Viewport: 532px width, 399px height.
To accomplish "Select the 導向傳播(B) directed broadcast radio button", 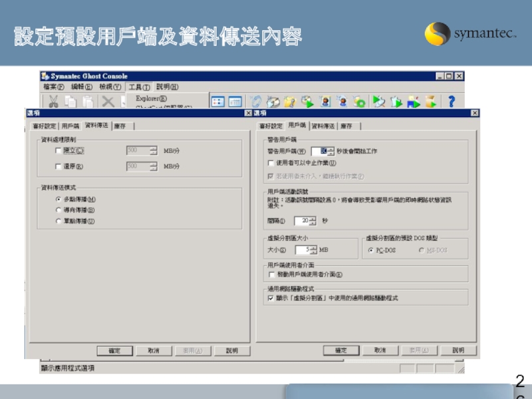I will (x=59, y=210).
